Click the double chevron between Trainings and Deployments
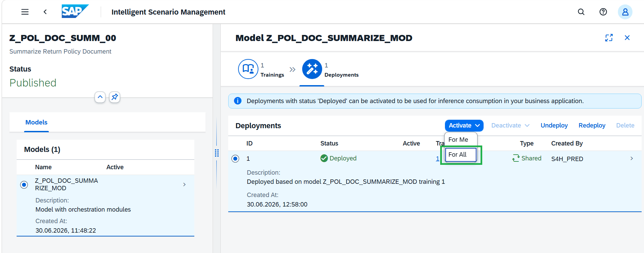The image size is (644, 253). pos(292,70)
